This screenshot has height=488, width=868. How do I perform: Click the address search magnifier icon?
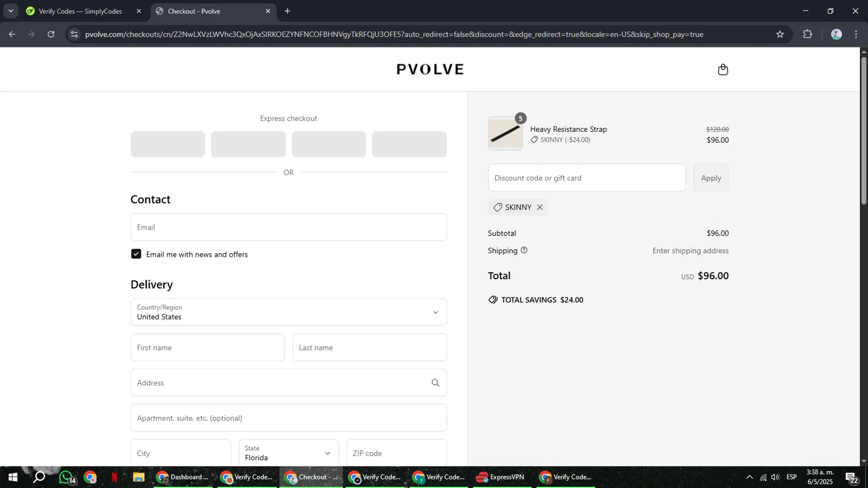435,383
